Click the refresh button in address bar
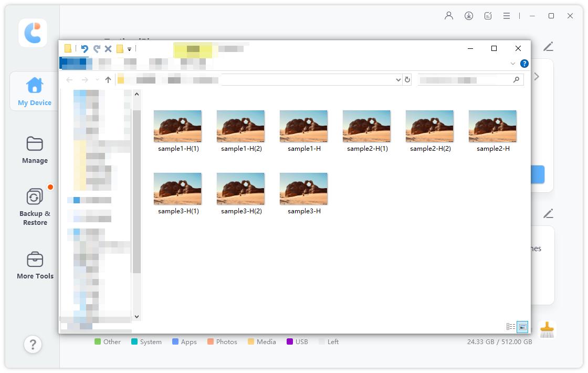This screenshot has height=373, width=588. point(407,80)
